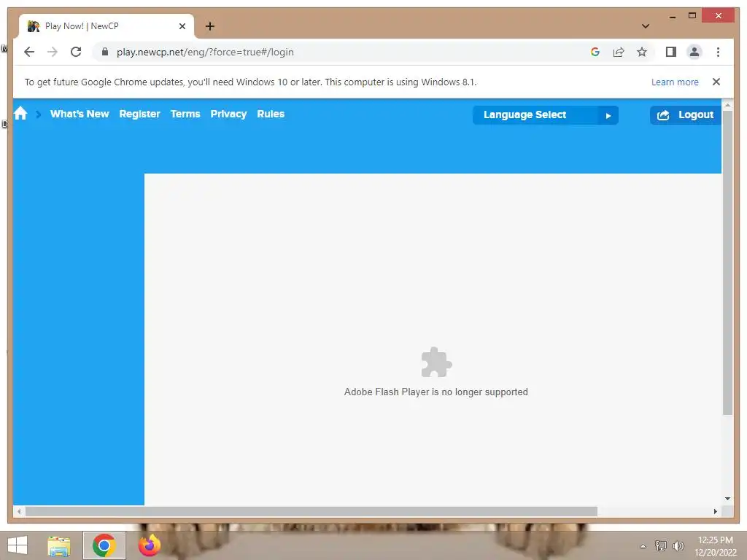Click the Logout button
The image size is (747, 560).
point(685,115)
